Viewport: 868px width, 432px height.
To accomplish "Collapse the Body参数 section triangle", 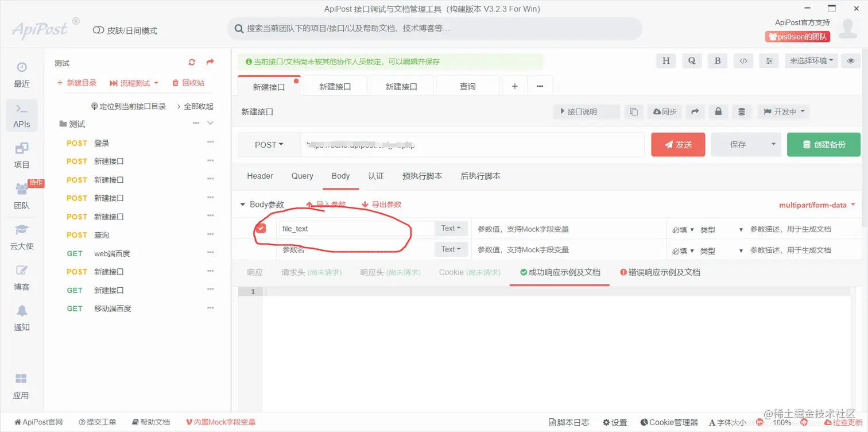I will (242, 205).
